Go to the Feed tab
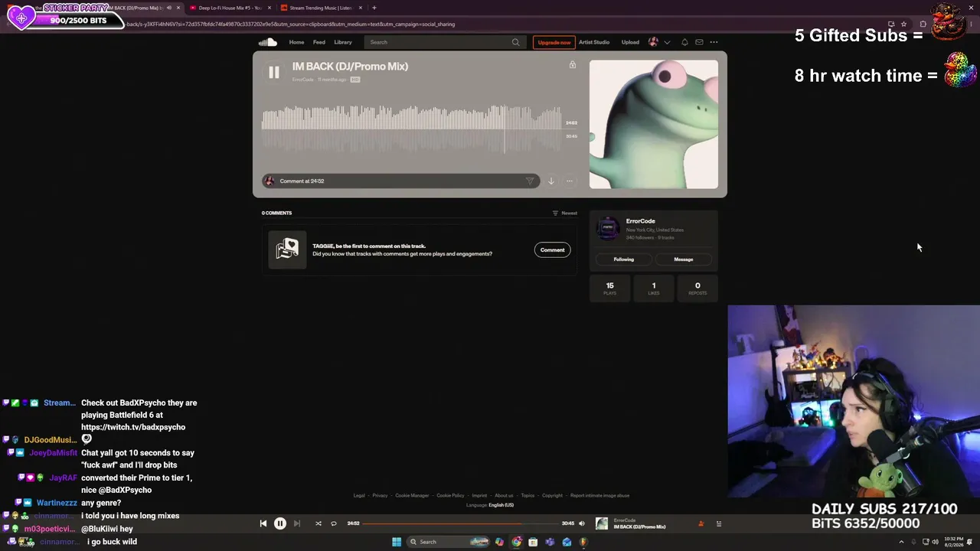The width and height of the screenshot is (980, 551). tap(319, 42)
